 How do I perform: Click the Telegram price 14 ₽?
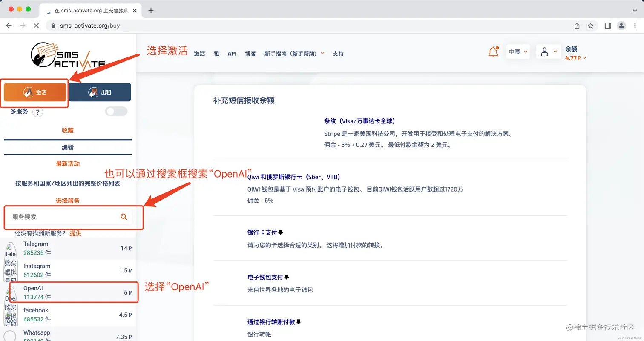coord(126,248)
